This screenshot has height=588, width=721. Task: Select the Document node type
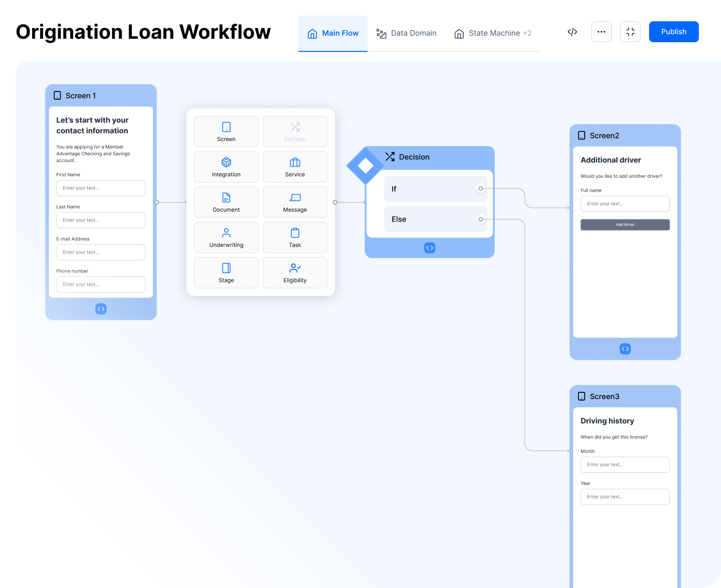coord(226,202)
